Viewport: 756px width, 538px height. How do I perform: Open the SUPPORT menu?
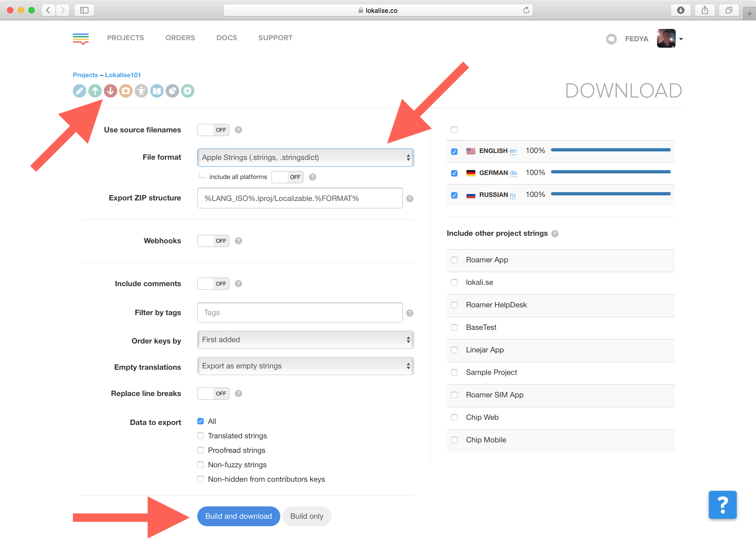(x=275, y=38)
